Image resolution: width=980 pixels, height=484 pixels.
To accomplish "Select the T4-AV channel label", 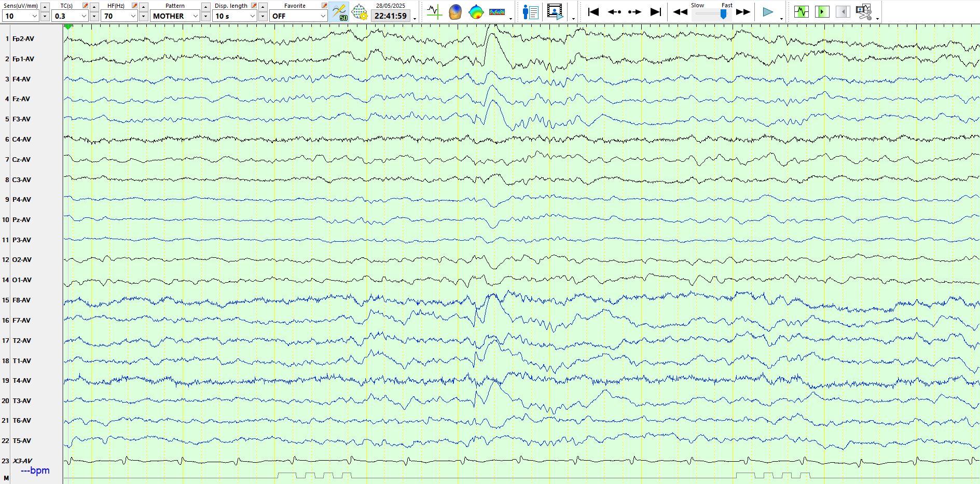I will 22,381.
